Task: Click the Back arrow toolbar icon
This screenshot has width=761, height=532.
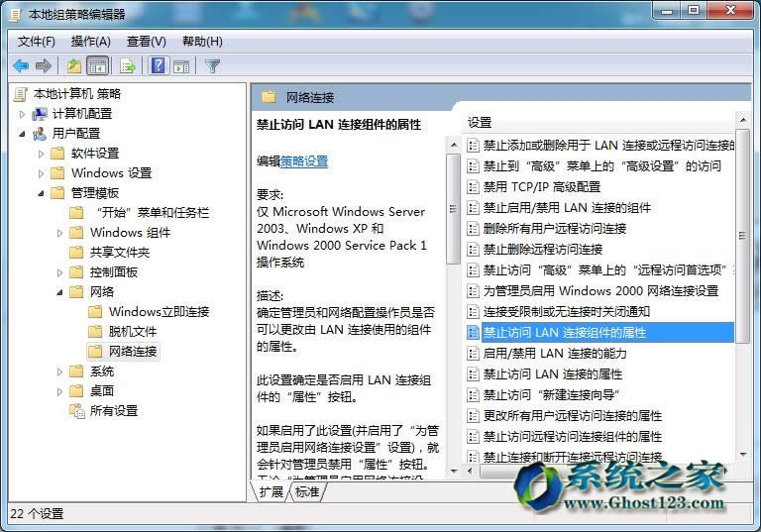Action: click(21, 65)
